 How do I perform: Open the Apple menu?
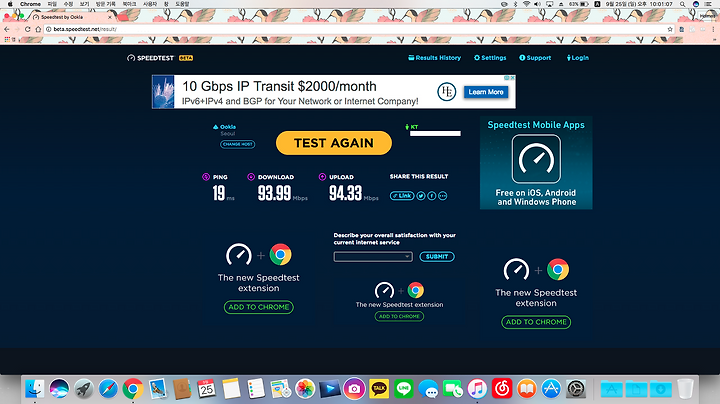click(10, 4)
